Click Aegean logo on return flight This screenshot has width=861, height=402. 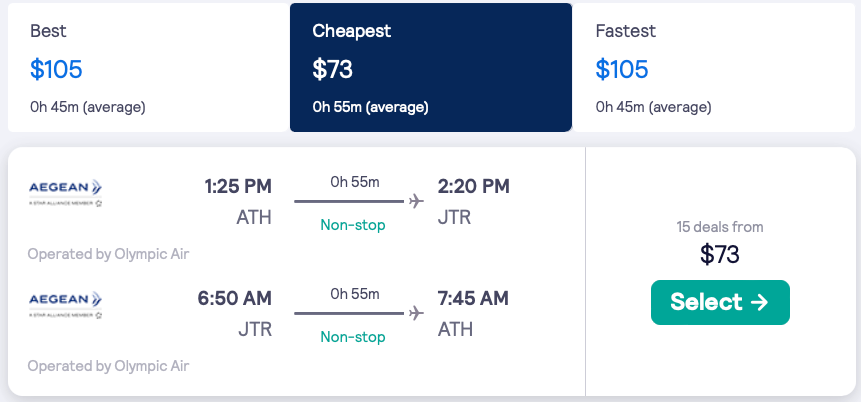(65, 302)
